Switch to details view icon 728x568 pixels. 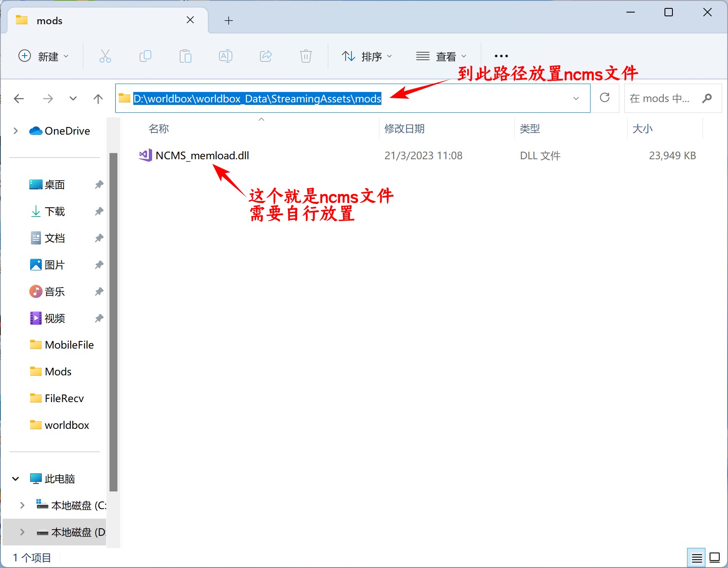click(697, 558)
